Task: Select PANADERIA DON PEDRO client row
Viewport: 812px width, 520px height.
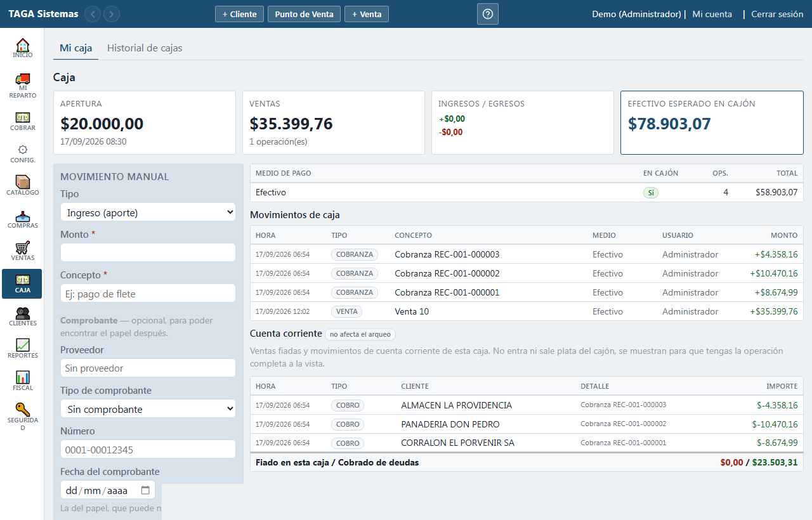Action: tap(527, 424)
